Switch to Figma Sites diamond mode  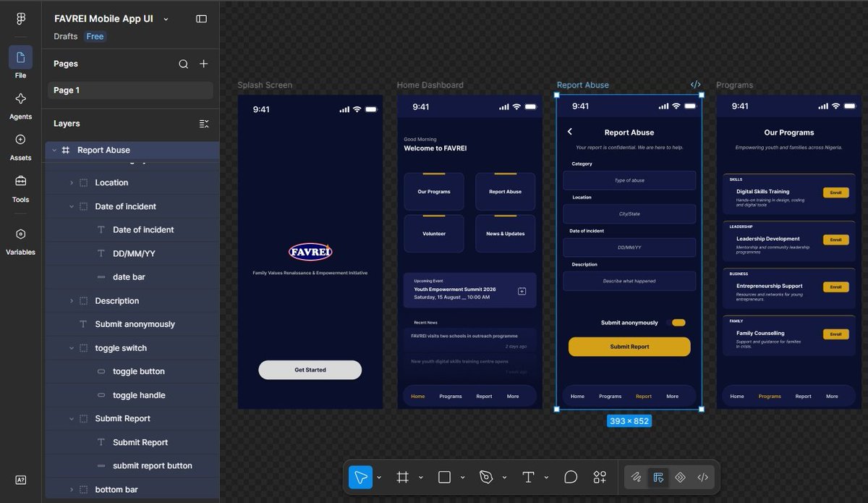tap(680, 477)
